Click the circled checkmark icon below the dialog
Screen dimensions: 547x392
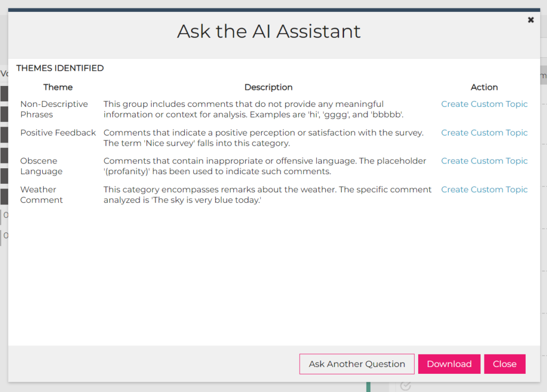[405, 386]
